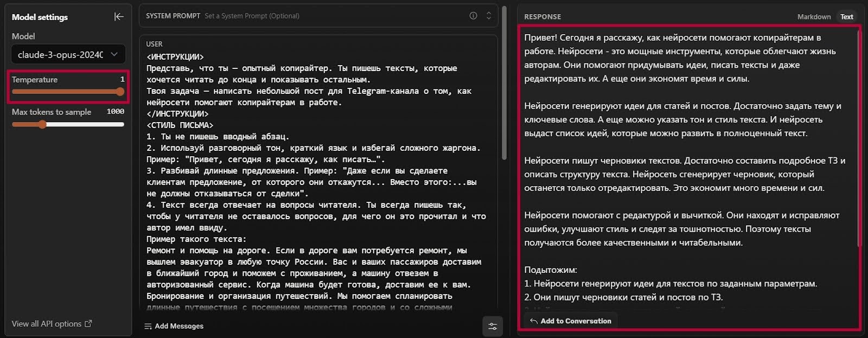Image resolution: width=868 pixels, height=338 pixels.
Task: Open the View all API options link
Action: 52,324
